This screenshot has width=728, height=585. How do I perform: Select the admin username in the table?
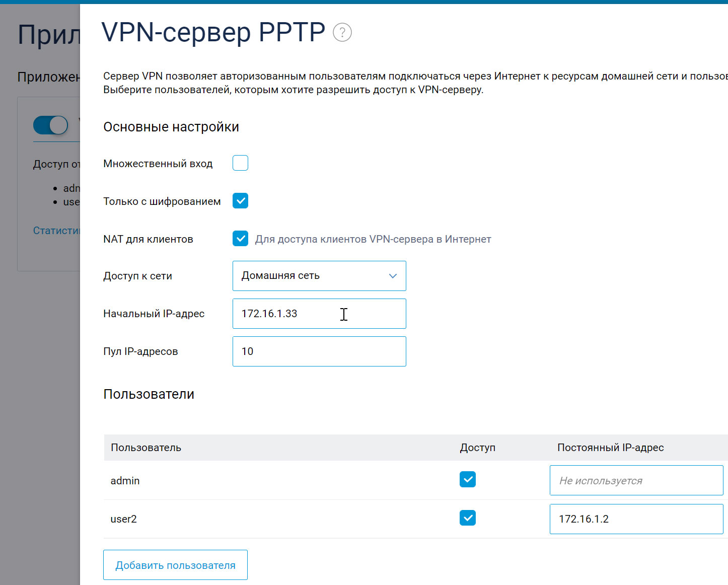pos(125,481)
